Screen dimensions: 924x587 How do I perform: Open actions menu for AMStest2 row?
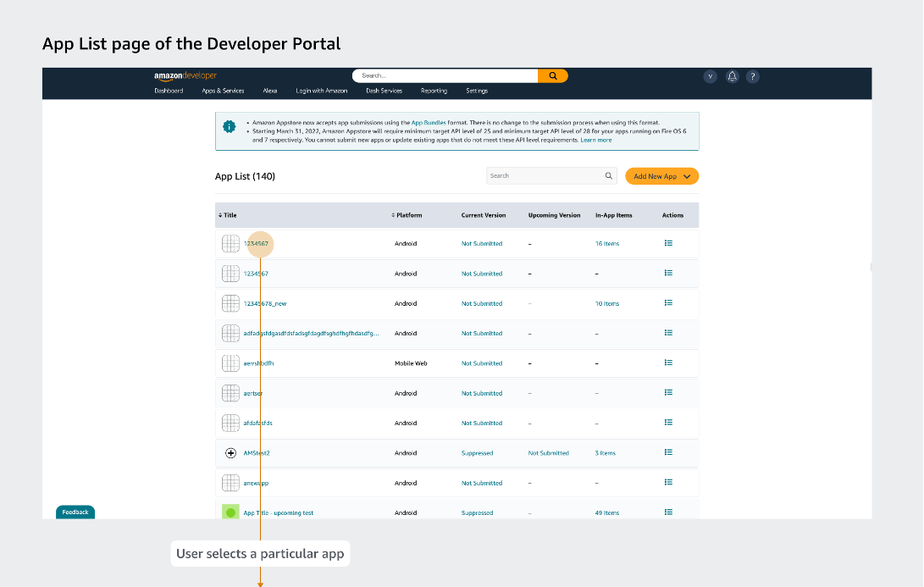[x=668, y=452]
